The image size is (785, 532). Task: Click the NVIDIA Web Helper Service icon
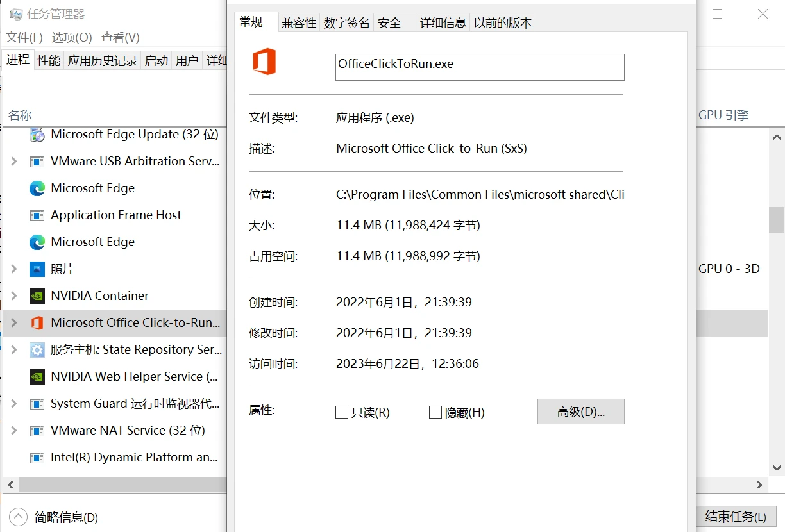37,377
